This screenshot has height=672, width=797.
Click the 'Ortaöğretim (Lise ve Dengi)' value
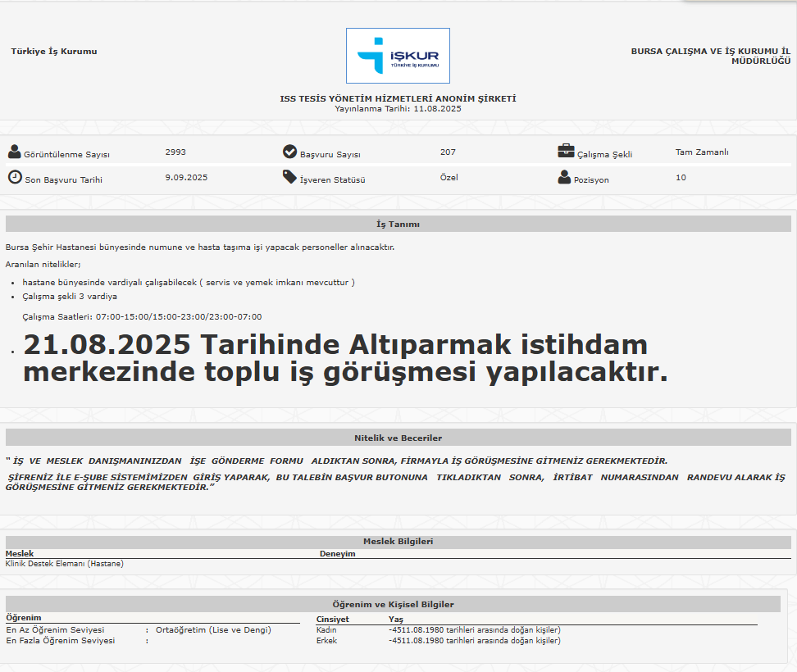coord(213,630)
